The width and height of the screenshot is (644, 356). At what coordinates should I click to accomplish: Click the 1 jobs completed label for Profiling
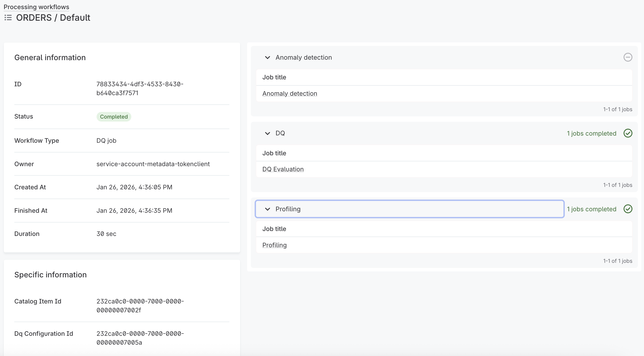(592, 209)
